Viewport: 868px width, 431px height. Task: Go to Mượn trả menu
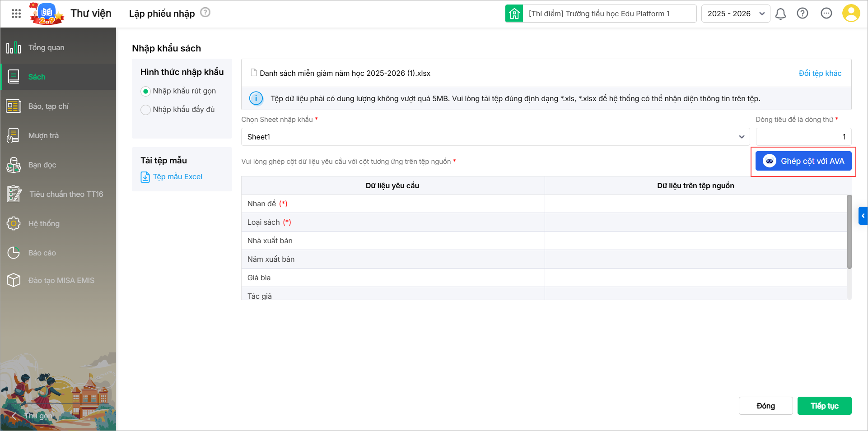(43, 135)
